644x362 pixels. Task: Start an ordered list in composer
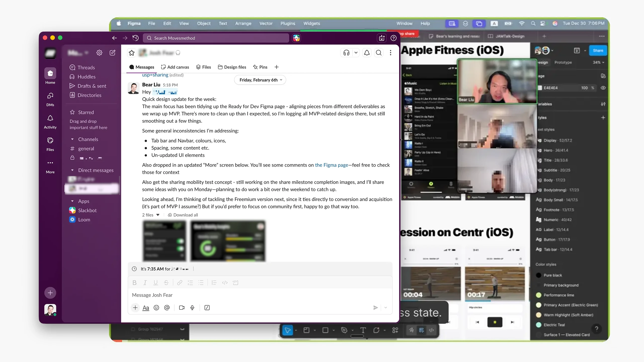click(190, 283)
